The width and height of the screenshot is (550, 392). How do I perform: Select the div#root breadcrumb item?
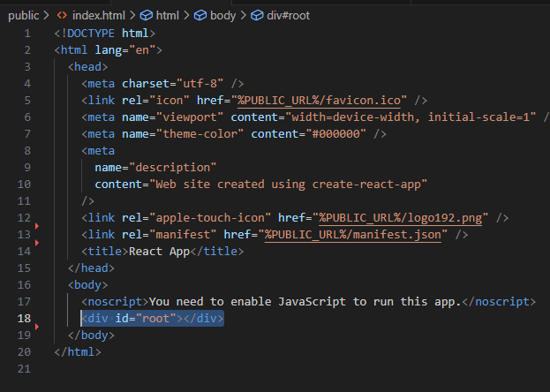(x=289, y=15)
